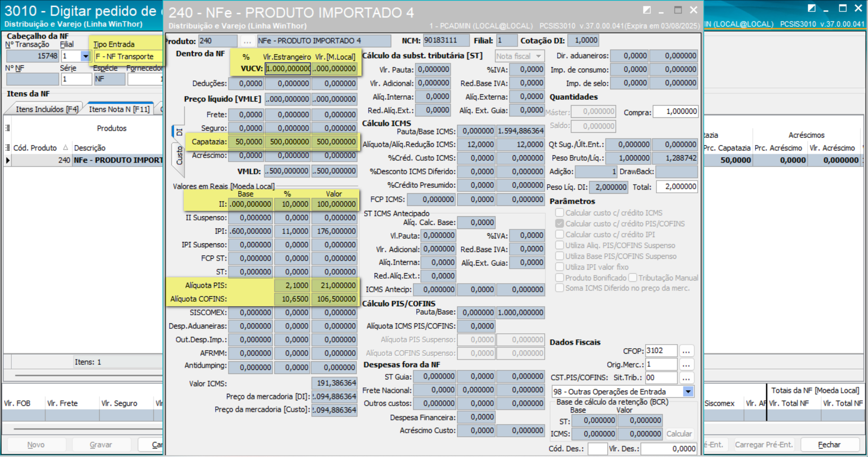
Task: Click Total peso field 2,000000
Action: click(677, 187)
